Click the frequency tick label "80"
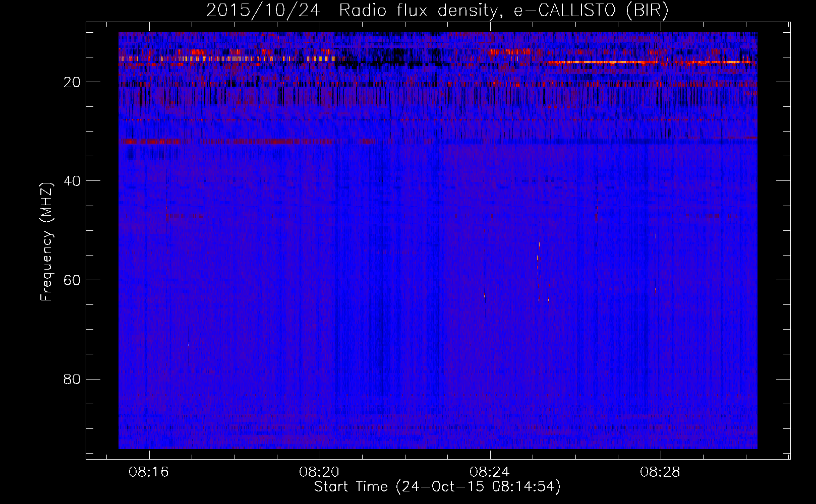The height and width of the screenshot is (504, 816). tap(72, 379)
